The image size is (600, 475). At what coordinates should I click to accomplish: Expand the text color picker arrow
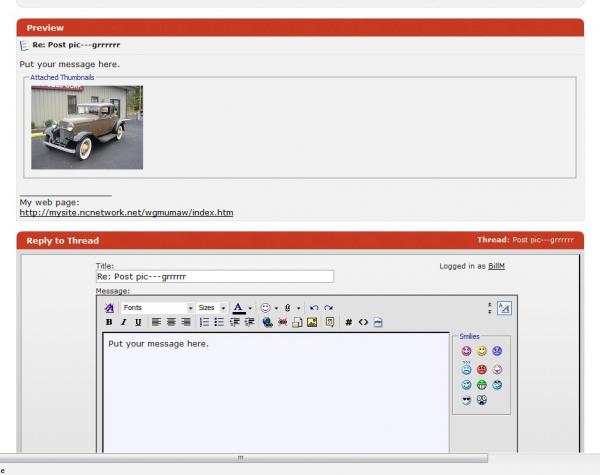click(250, 308)
